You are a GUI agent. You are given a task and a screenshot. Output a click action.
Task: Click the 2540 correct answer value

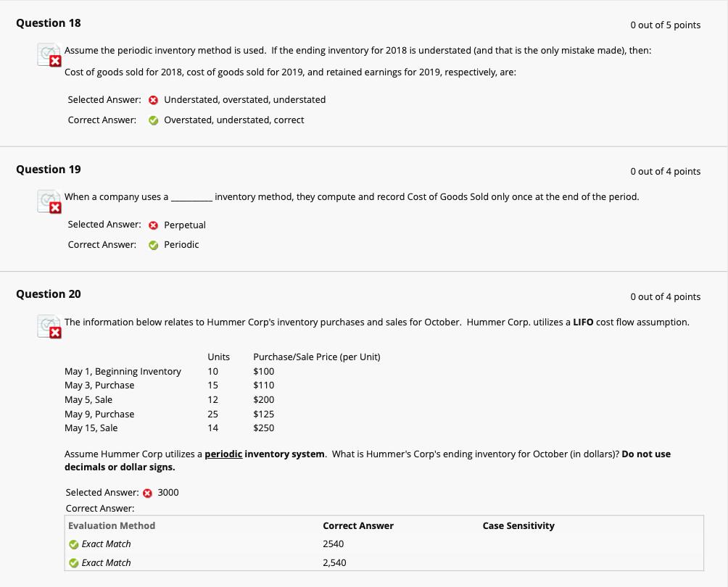pos(334,544)
